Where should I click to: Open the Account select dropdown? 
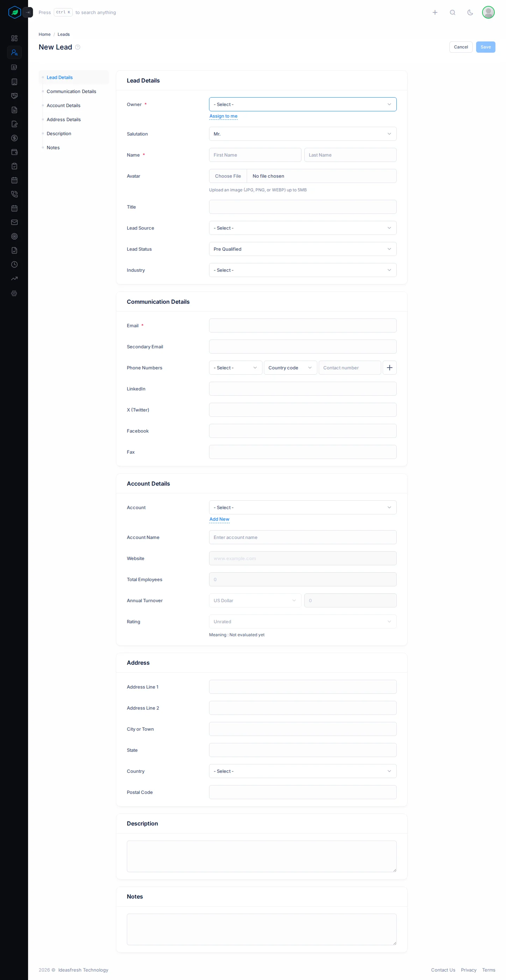coord(303,507)
